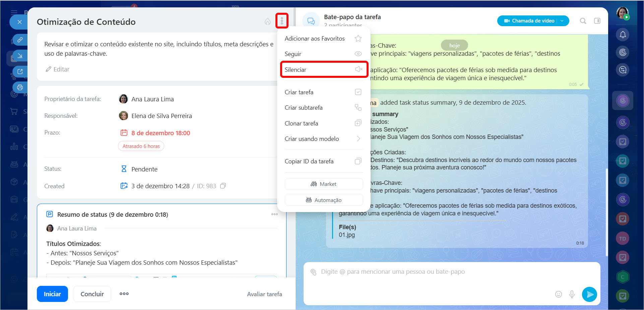This screenshot has height=310, width=644.
Task: Open the Chamada de vídeo dropdown arrow
Action: [562, 21]
